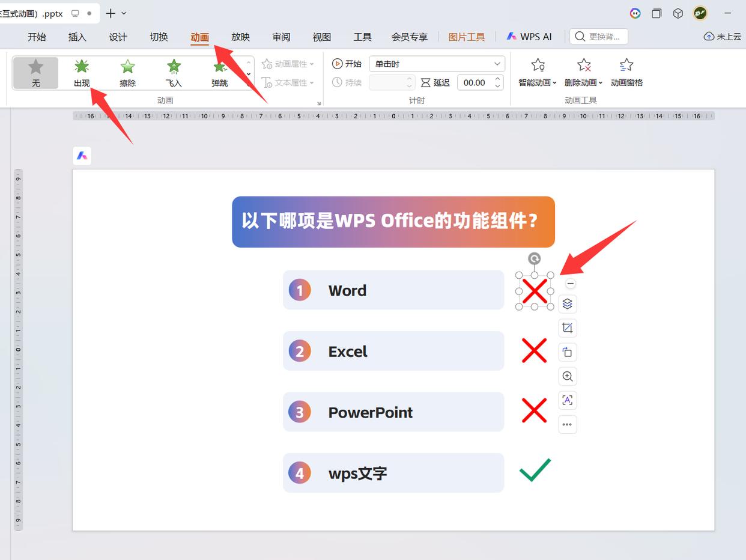
Task: Click the WPS AI button
Action: coord(529,37)
